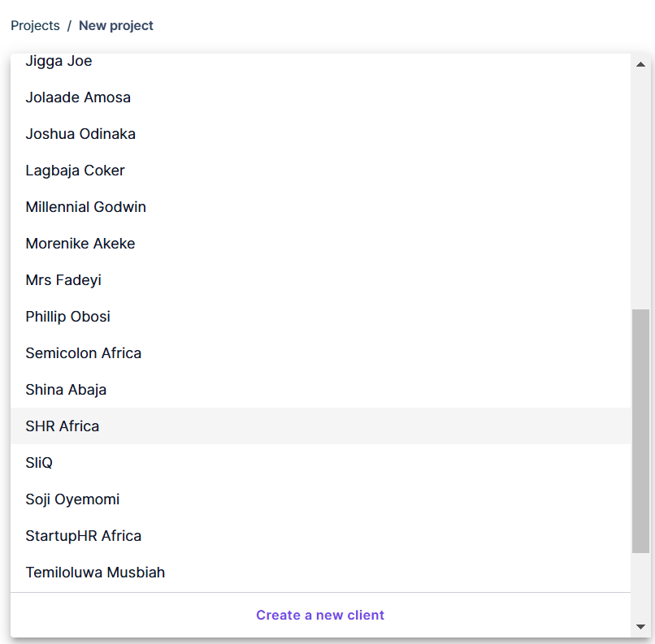This screenshot has width=655, height=644.
Task: Pick Temiloluwa Musbiah option
Action: pyautogui.click(x=320, y=573)
